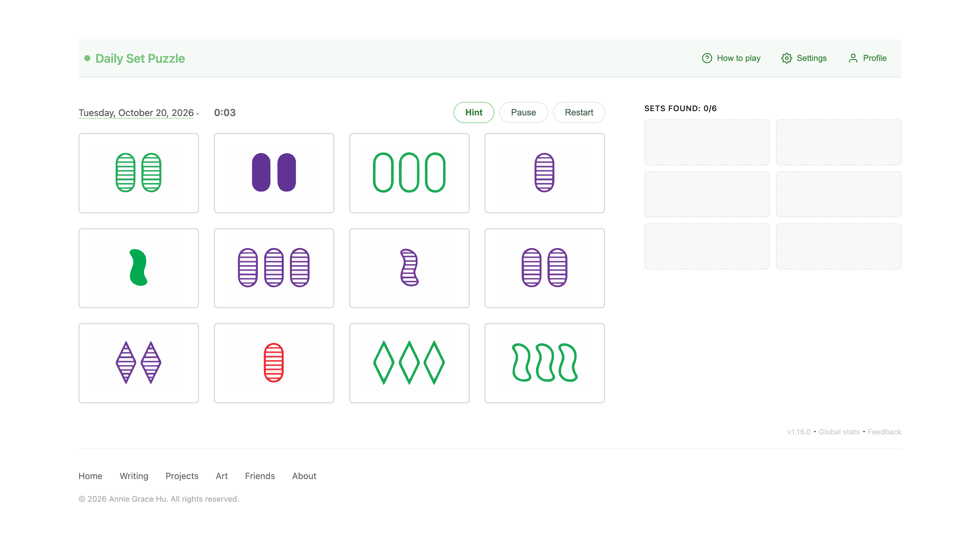Choose the three empty green diamonds card
The width and height of the screenshot is (980, 551).
[409, 363]
